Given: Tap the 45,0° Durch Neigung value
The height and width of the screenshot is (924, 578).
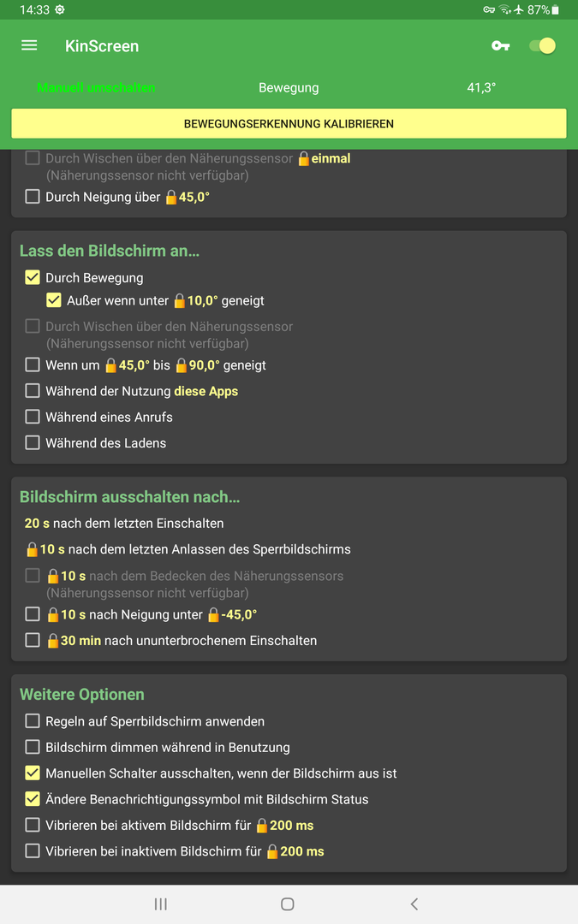Looking at the screenshot, I should (x=194, y=198).
